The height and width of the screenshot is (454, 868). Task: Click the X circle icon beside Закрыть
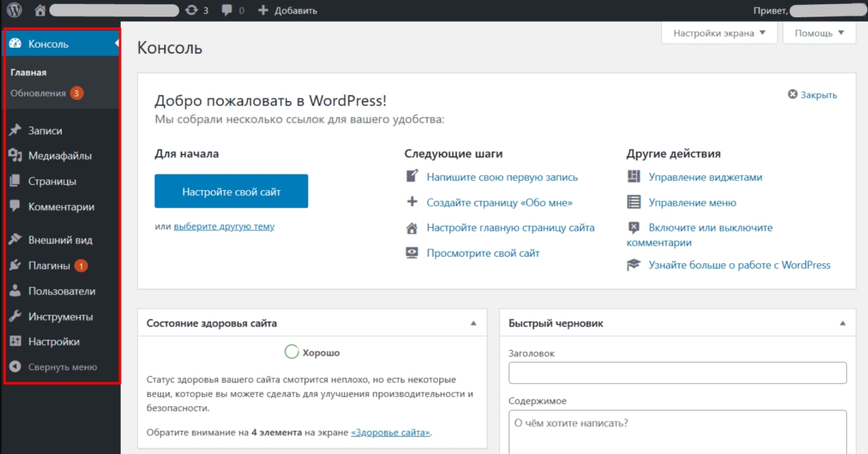coord(793,95)
